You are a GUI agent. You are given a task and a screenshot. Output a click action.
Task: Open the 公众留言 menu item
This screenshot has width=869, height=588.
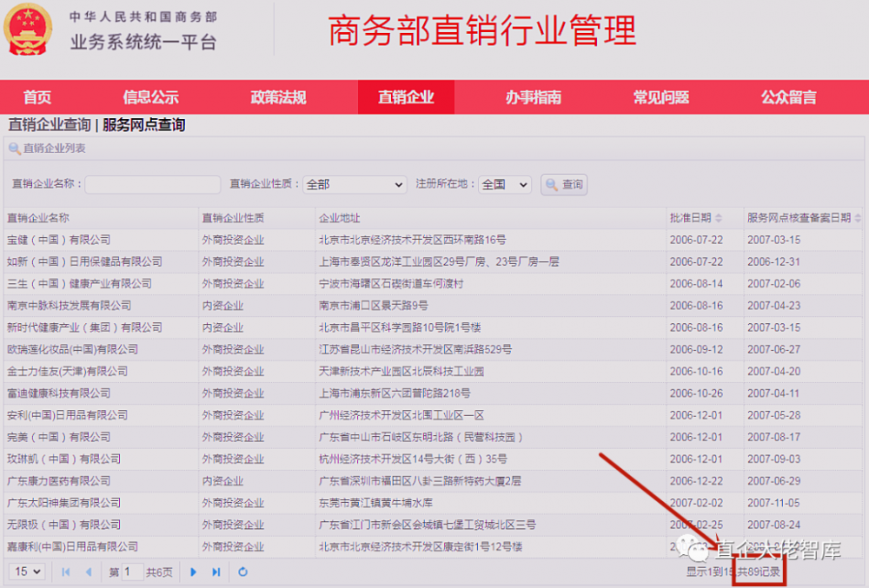(x=789, y=97)
